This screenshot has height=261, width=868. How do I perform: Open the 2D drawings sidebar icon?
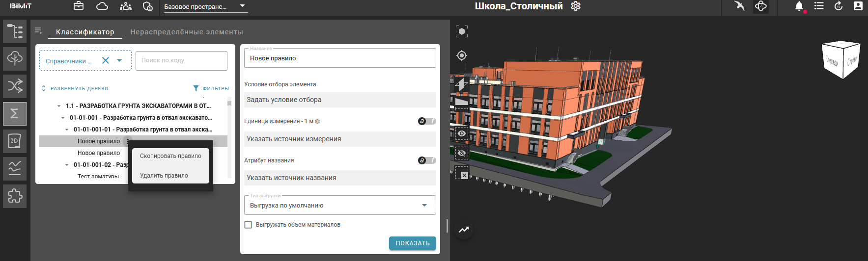tap(15, 141)
